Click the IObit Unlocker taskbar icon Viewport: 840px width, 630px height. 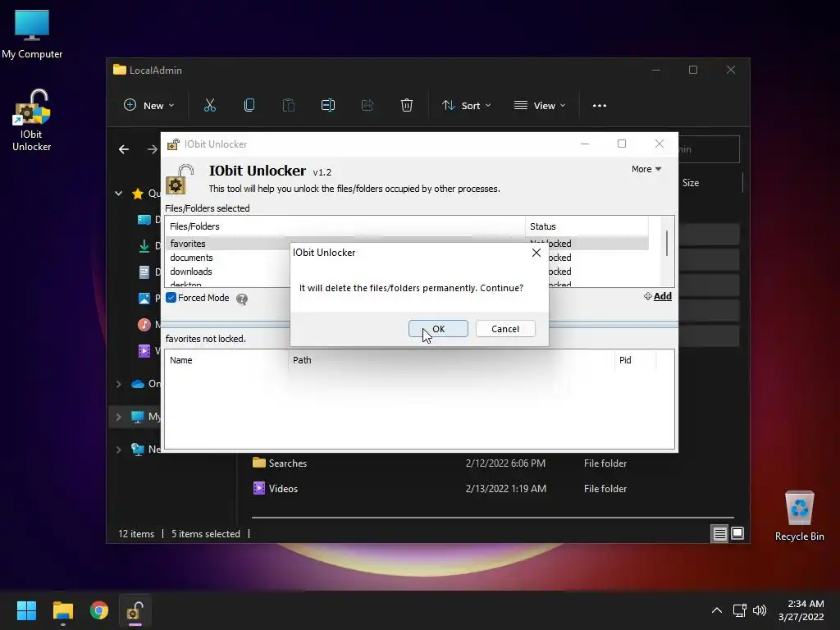(135, 610)
